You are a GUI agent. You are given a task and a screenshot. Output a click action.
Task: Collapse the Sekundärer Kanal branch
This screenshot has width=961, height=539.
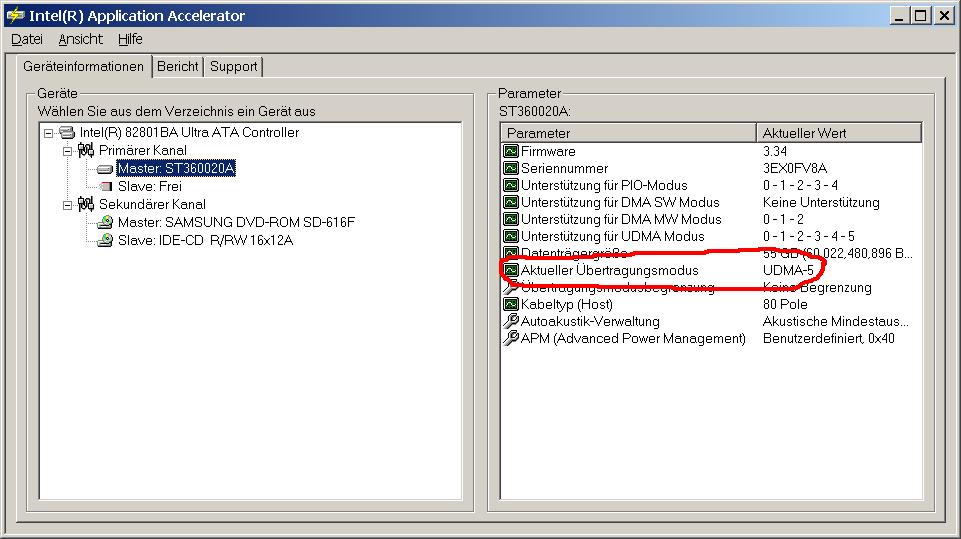pos(67,205)
